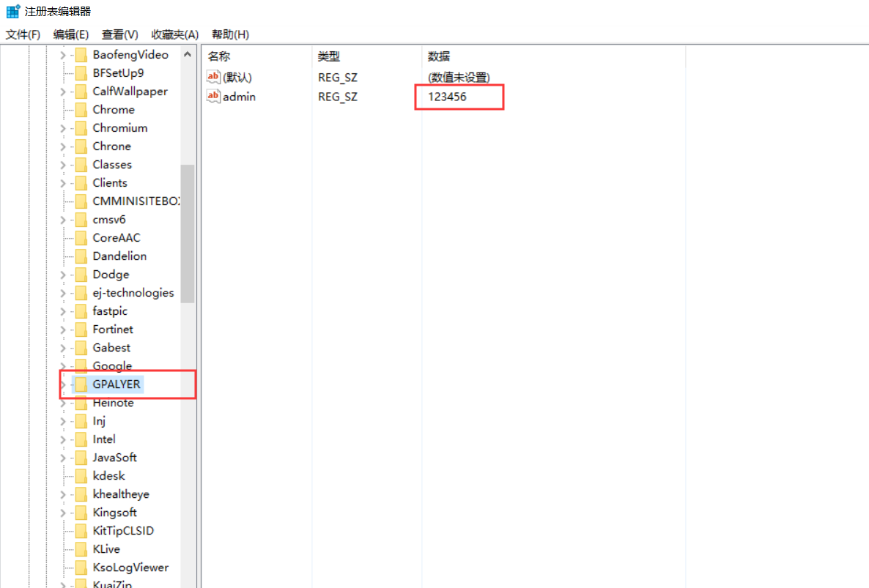Open the 查看(V) menu
Viewport: 869px width, 588px height.
[x=119, y=34]
